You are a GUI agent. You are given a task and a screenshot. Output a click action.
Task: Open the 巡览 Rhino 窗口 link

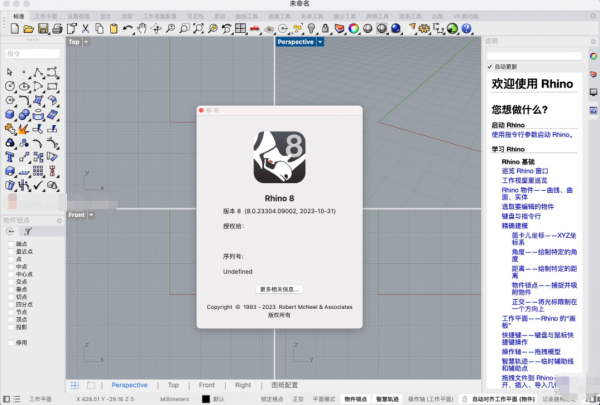[525, 171]
